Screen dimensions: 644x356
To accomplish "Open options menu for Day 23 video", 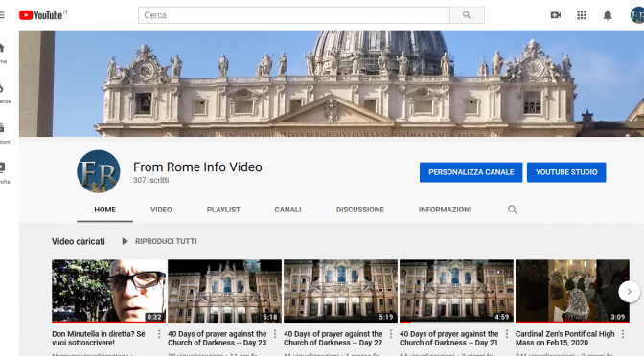I will [x=275, y=334].
